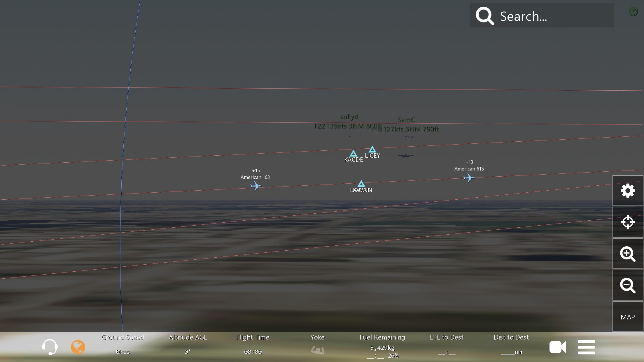Click the search magnifier icon
644x362 pixels.
(x=485, y=16)
